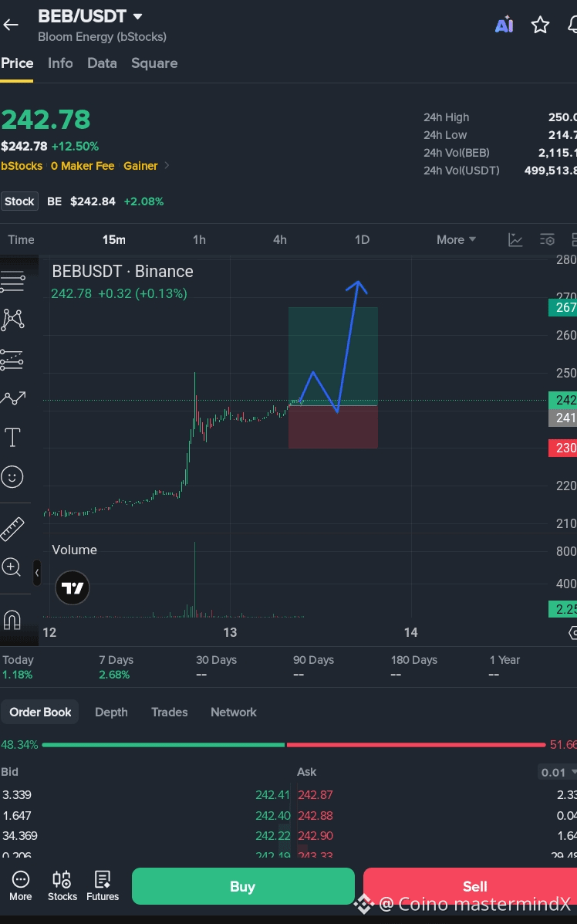Screen dimensions: 577x924
Task: Open the Square tab
Action: coord(154,63)
